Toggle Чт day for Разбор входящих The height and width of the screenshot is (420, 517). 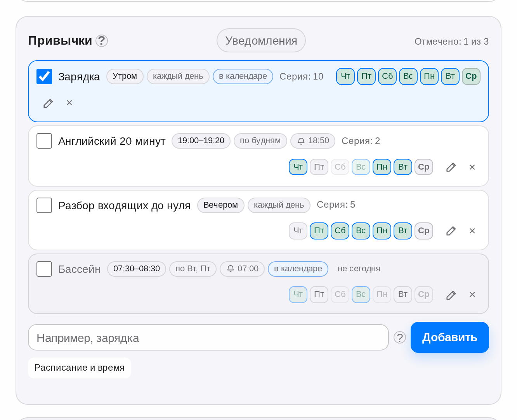(x=298, y=231)
